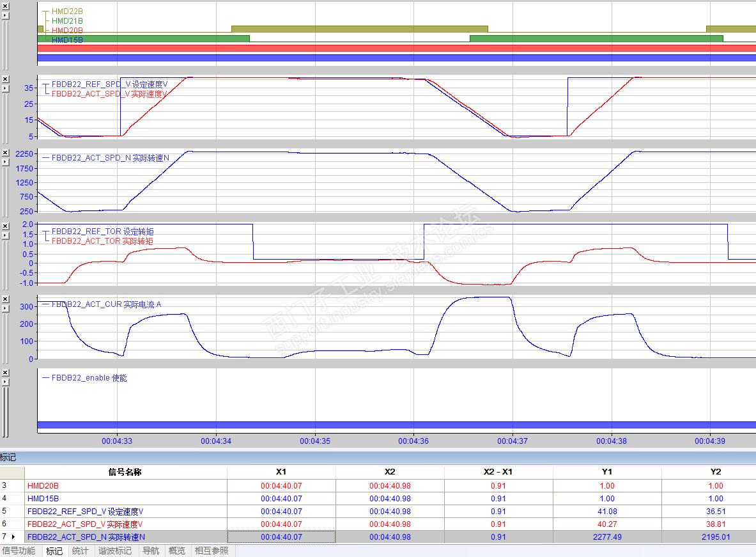The width and height of the screenshot is (756, 557).
Task: Open arrow menu of HMD signals pane
Action: click(x=5, y=15)
